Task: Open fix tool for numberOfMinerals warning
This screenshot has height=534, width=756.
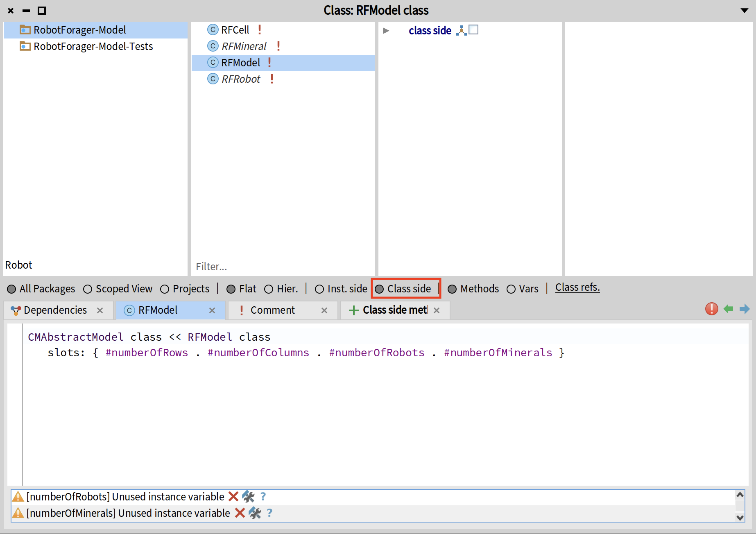Action: pyautogui.click(x=255, y=513)
